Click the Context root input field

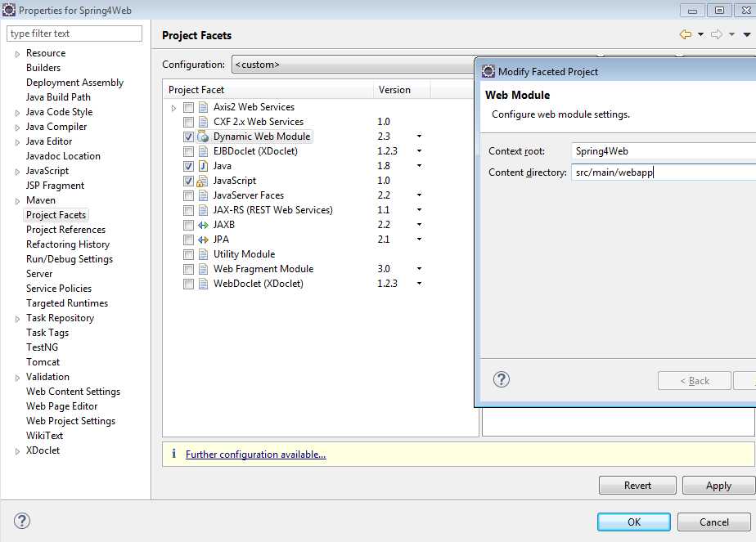coord(664,151)
